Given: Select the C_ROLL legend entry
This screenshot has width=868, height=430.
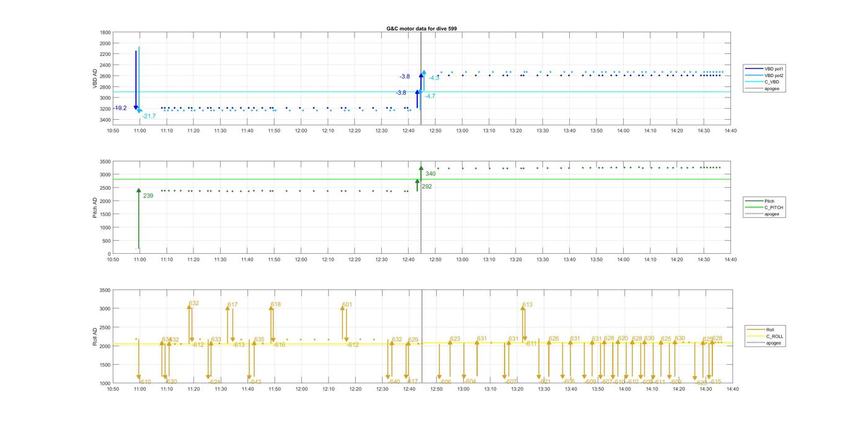Looking at the screenshot, I should coord(766,336).
